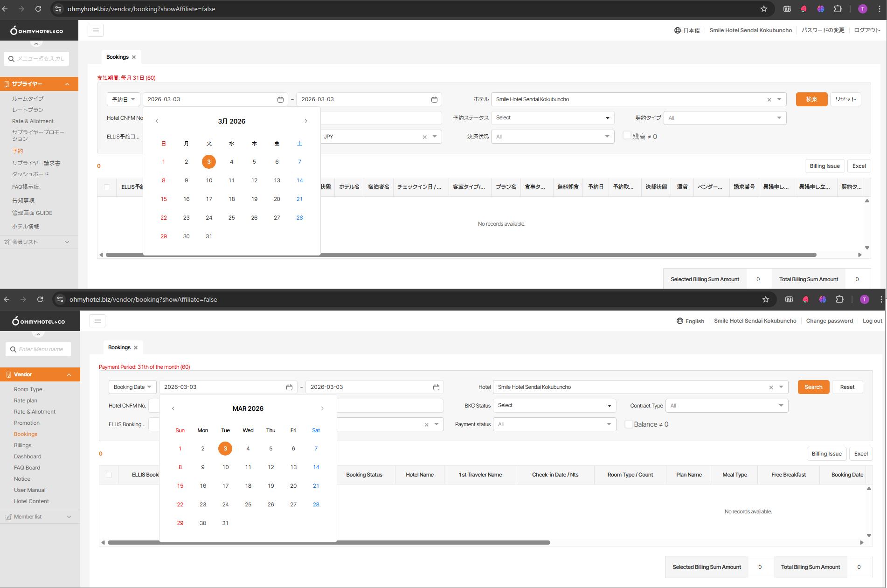Reload the page in the Japanese window
The width and height of the screenshot is (887, 588).
[38, 9]
